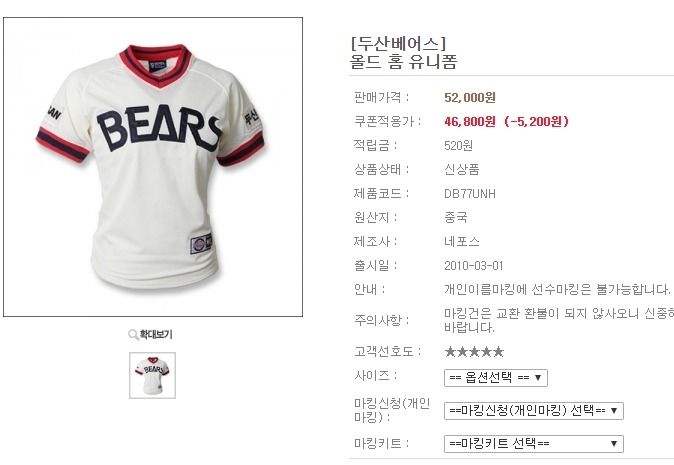The image size is (674, 465).
Task: Open the 마킹키트 선택 dropdown
Action: coord(533,444)
